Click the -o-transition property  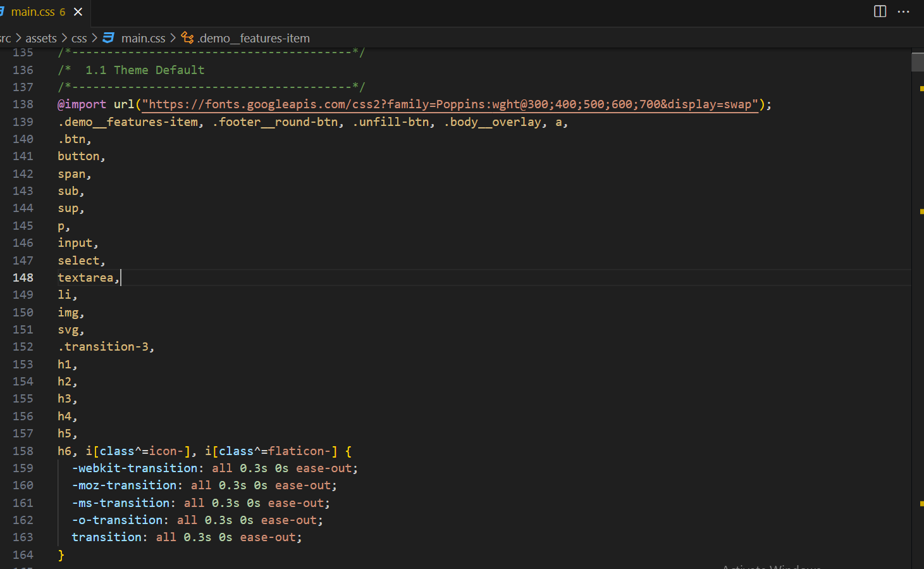pos(118,520)
